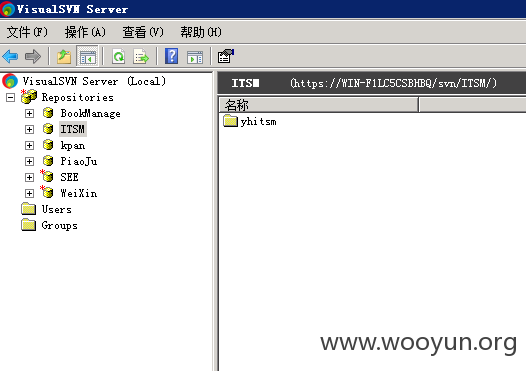Click the Groups folder icon

tap(29, 225)
